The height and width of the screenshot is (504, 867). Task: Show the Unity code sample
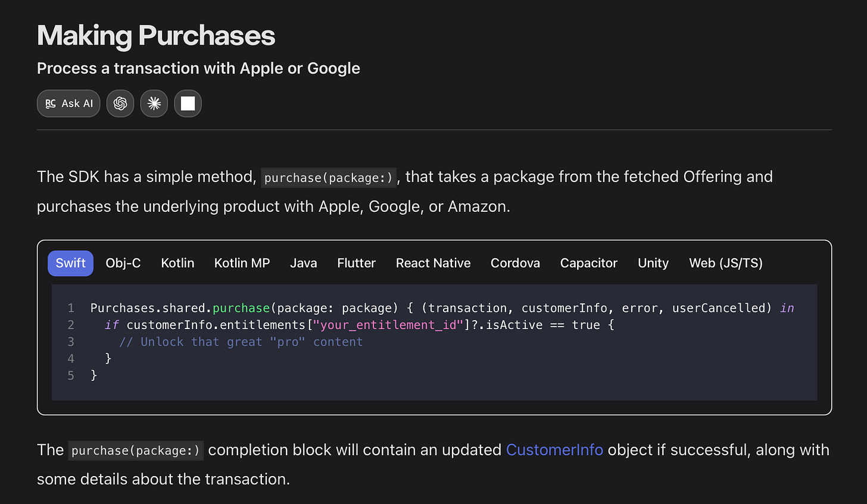(653, 263)
